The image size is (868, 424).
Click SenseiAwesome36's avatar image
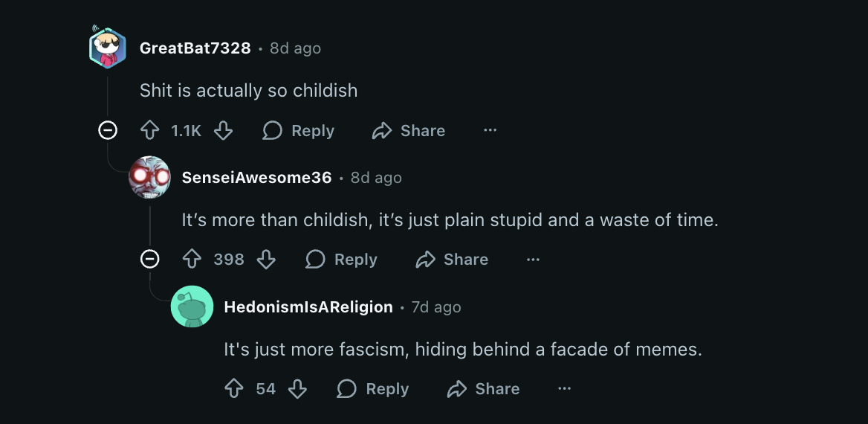[x=149, y=178]
